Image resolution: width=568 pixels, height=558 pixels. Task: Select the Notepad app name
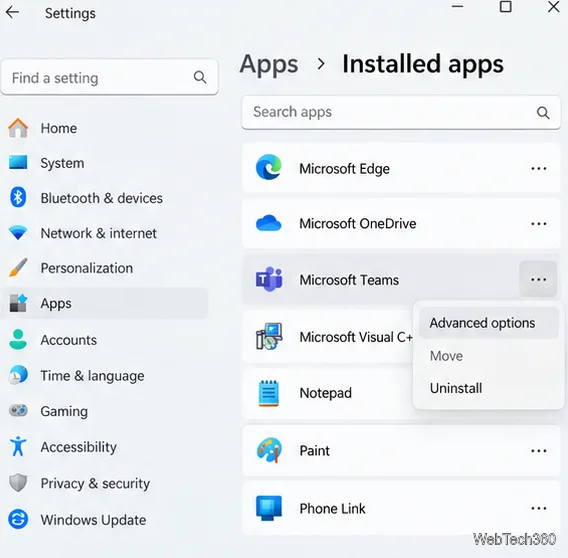pos(325,393)
